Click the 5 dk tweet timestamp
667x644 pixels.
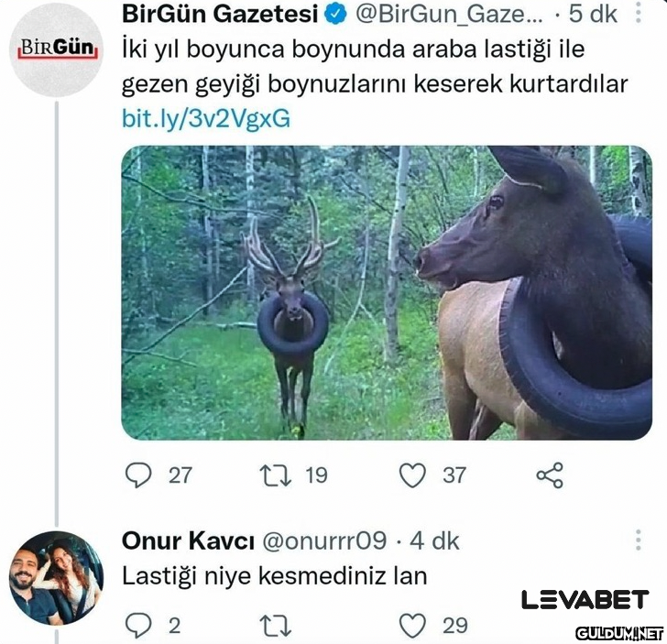[593, 14]
